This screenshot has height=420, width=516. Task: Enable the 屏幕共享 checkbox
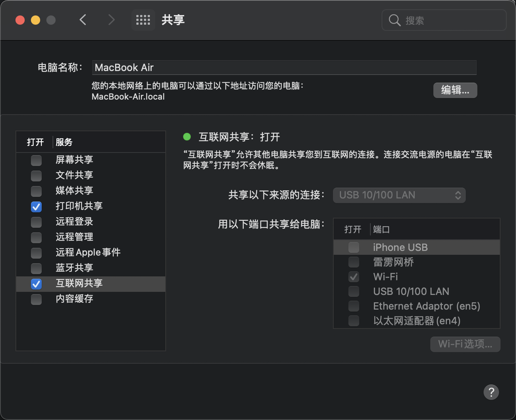[x=36, y=160]
